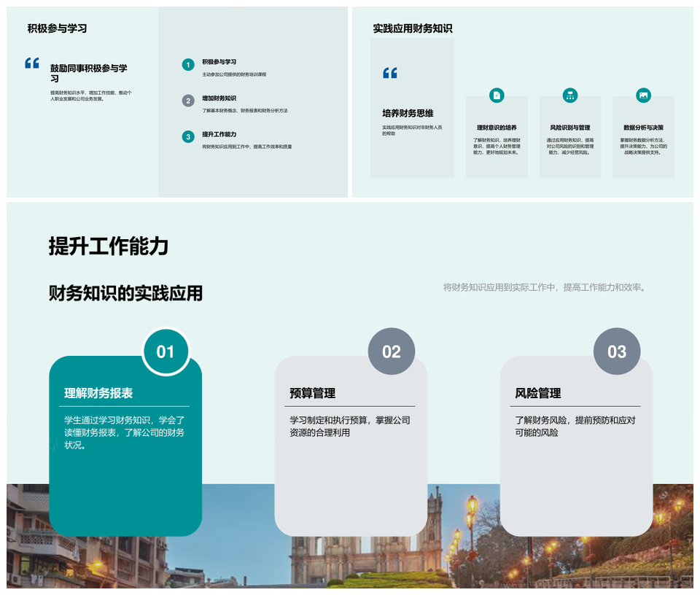Click the gray 03 circle badge
Screen dimensions: 700x595
pos(617,351)
